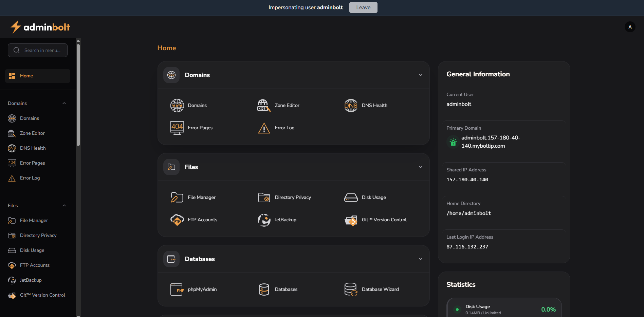Open phpMyAdmin from the Databases panel

click(x=177, y=290)
